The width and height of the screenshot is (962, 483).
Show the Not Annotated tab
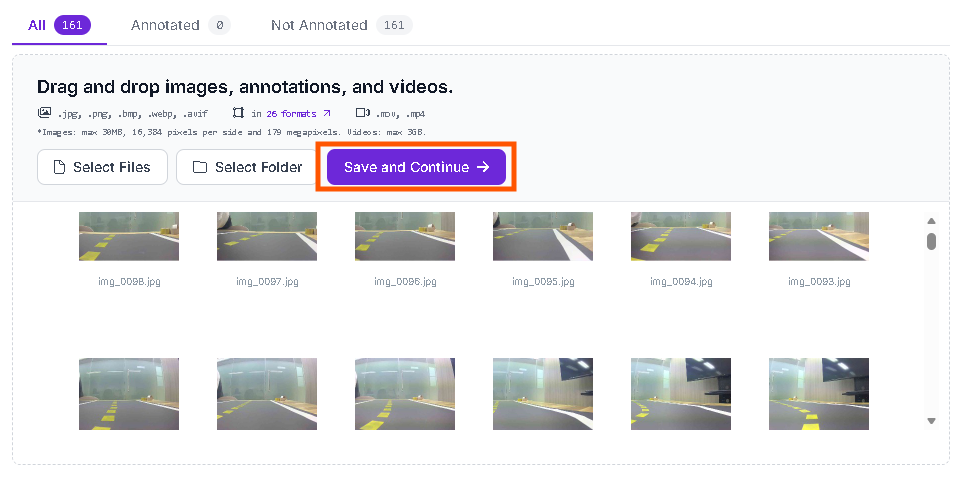341,25
